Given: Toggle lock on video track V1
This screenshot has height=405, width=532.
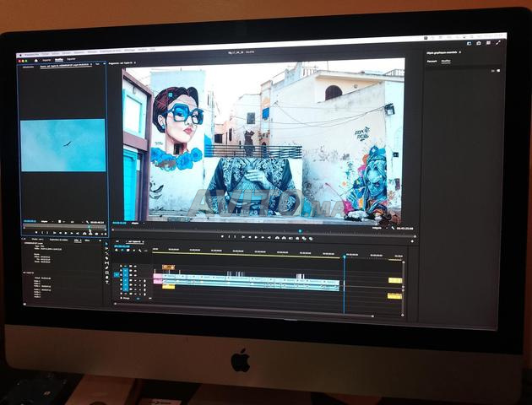Looking at the screenshot, I should coord(121,275).
